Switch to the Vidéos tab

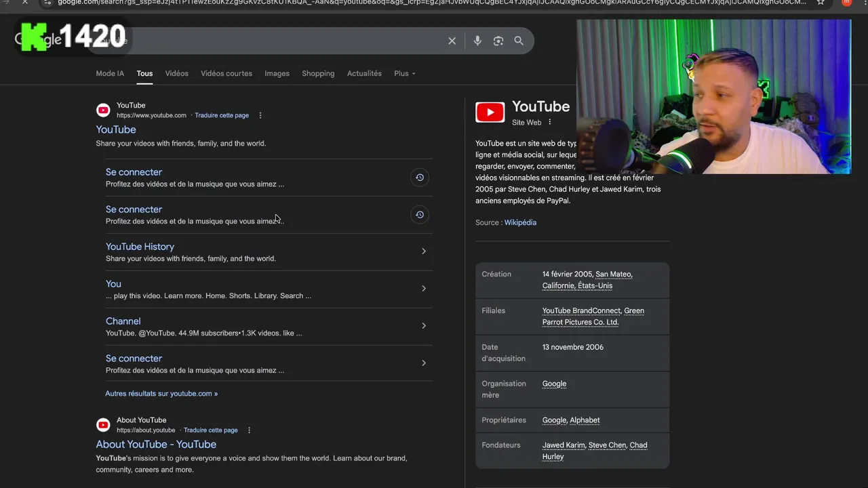[x=176, y=73]
